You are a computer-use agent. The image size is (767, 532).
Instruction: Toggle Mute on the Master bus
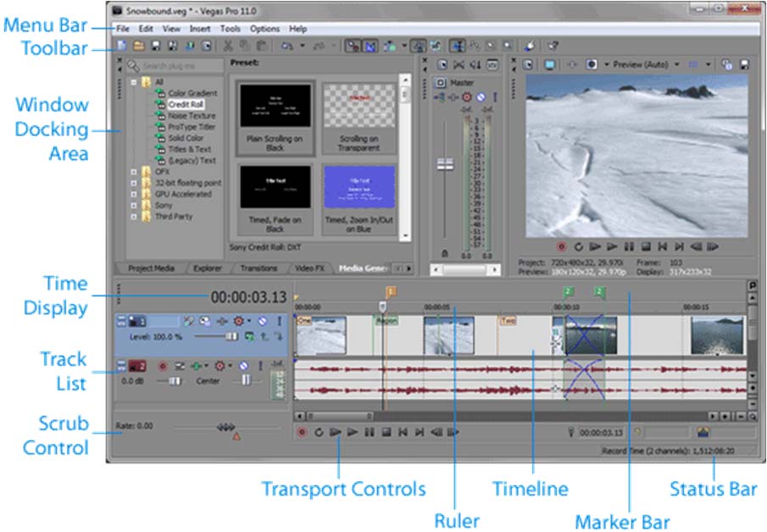(481, 97)
